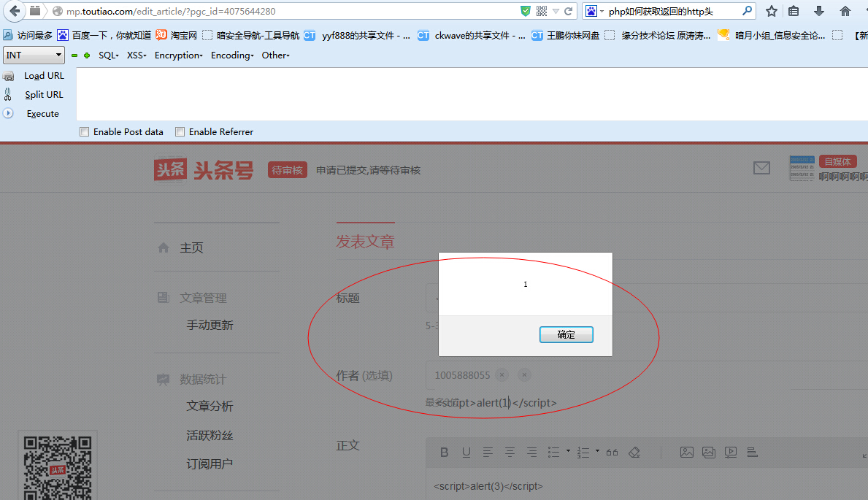Click the HackBar URL text area
This screenshot has width=868, height=500.
[x=472, y=94]
